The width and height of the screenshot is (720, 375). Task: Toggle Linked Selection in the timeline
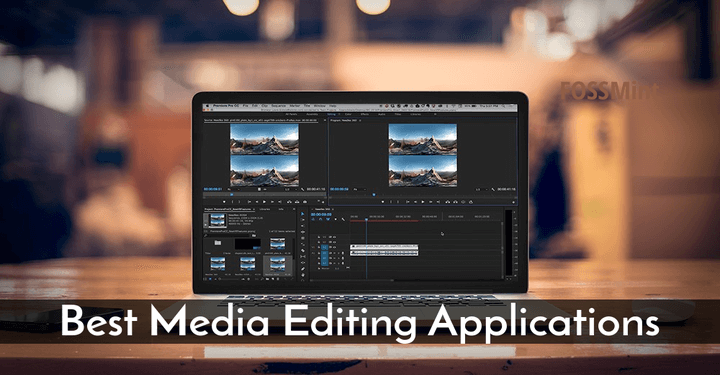(328, 219)
